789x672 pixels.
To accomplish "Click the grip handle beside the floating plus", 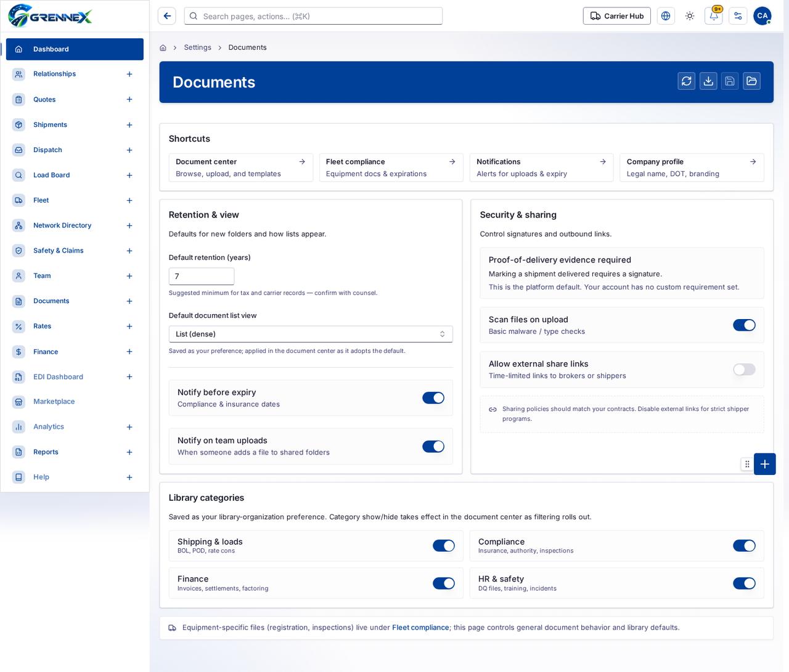I will (747, 464).
